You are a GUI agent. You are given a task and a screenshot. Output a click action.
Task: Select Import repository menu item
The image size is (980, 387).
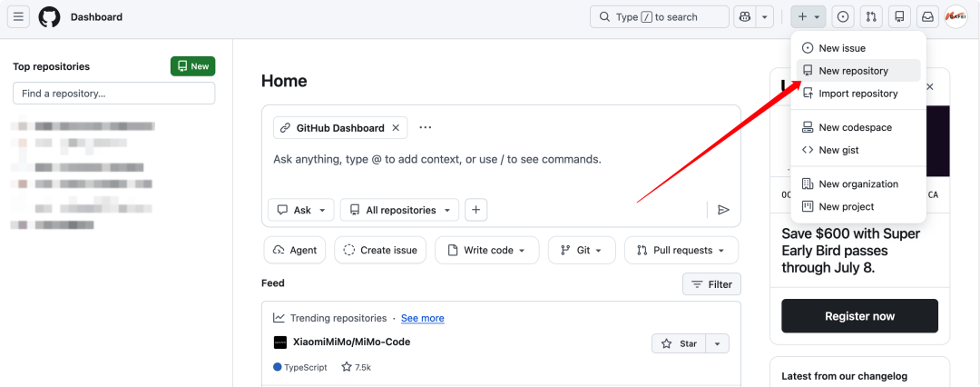pyautogui.click(x=858, y=94)
